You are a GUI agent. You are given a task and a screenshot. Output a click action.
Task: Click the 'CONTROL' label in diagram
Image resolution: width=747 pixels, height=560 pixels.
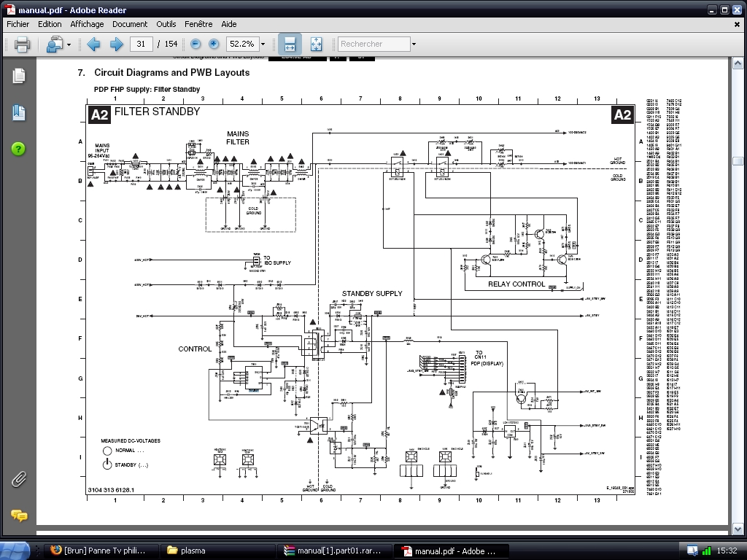click(195, 349)
